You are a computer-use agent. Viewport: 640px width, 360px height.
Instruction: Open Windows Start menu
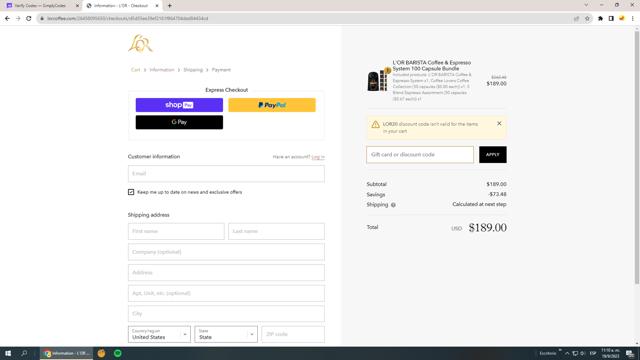(x=8, y=353)
